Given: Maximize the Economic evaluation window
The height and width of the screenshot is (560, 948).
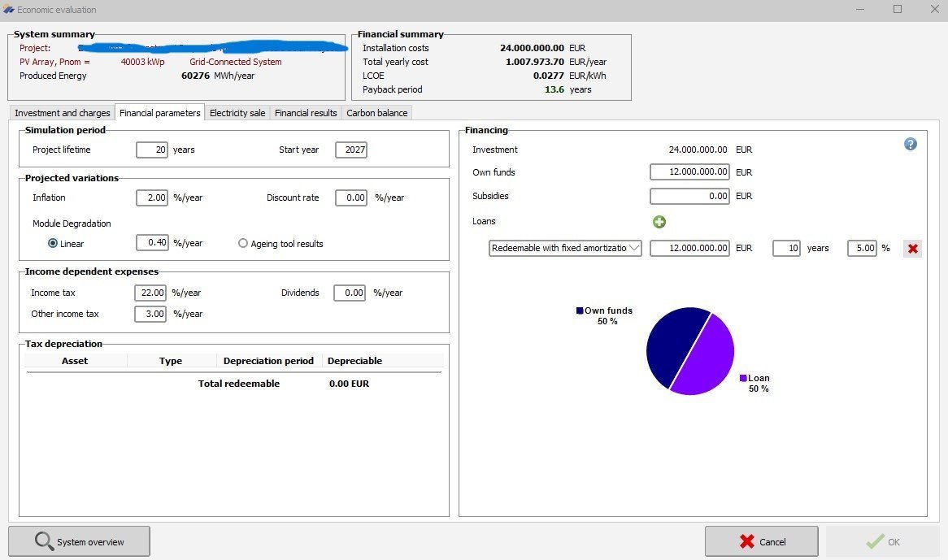Looking at the screenshot, I should coord(898,10).
